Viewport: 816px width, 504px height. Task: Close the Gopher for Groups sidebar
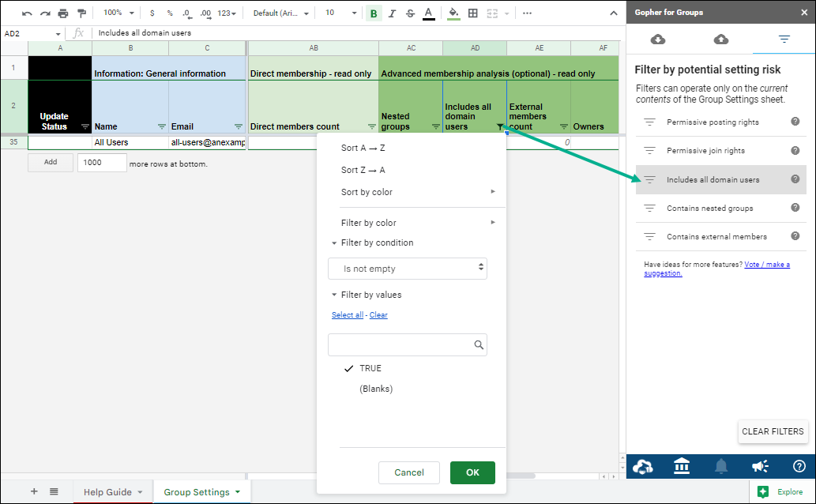click(x=804, y=13)
